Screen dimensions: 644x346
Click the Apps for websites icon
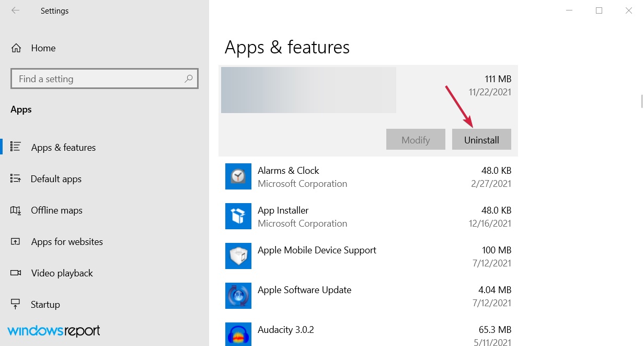coord(15,241)
